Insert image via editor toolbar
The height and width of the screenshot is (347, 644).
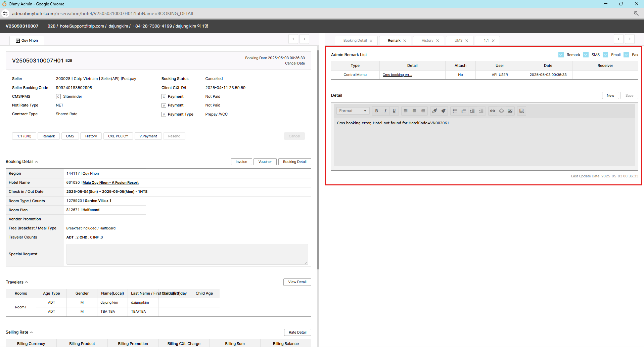click(510, 111)
